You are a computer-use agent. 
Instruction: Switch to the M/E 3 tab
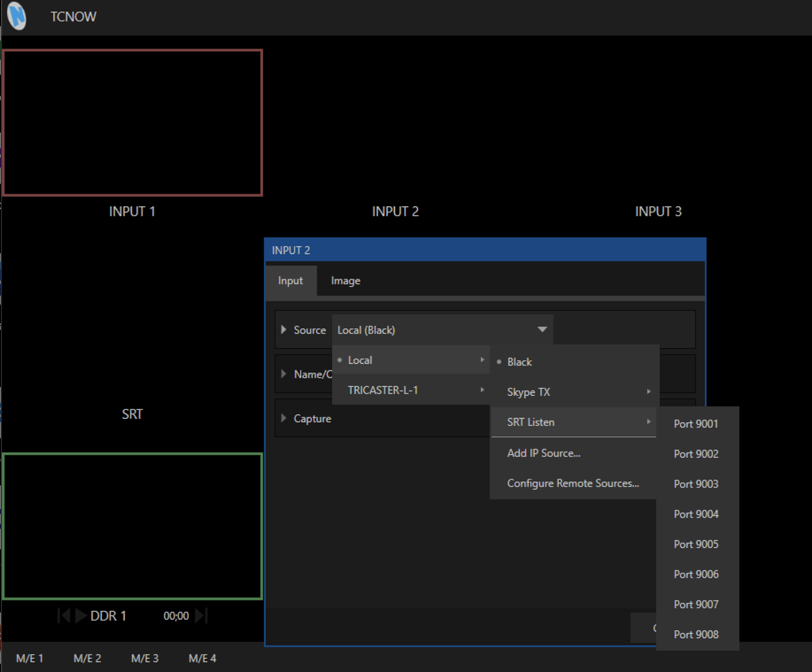(145, 658)
